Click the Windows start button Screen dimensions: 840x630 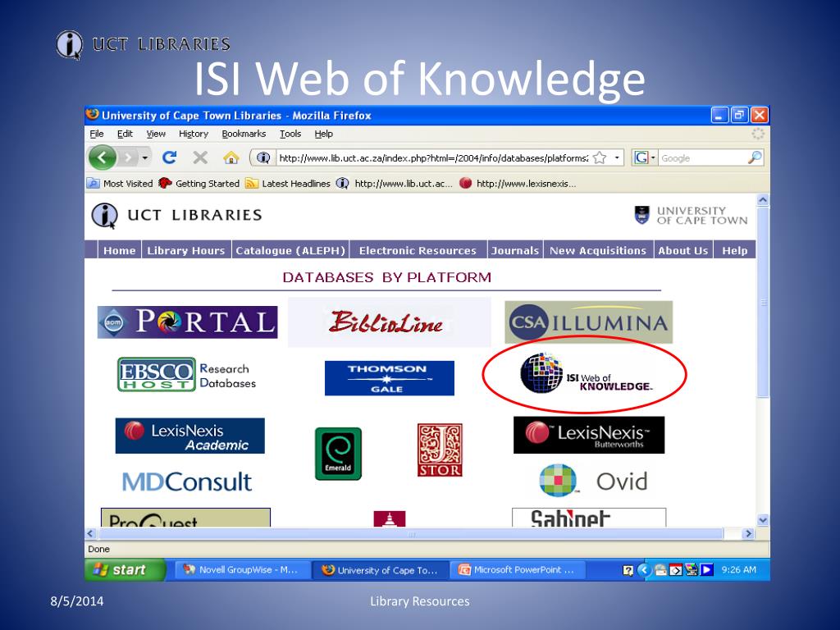point(125,569)
